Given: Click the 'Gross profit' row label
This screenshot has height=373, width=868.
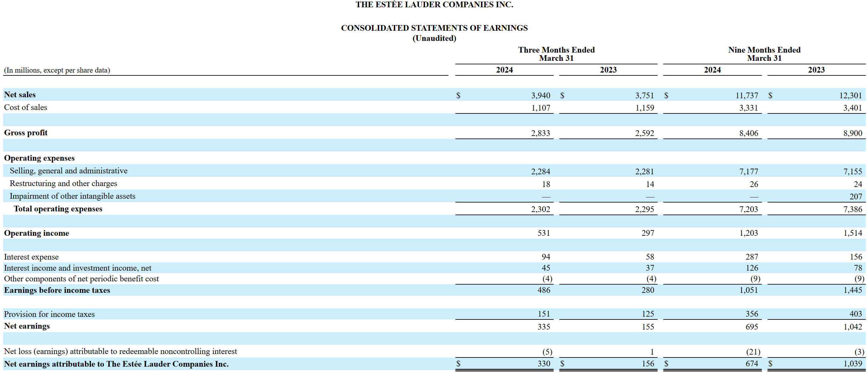Looking at the screenshot, I should point(26,133).
